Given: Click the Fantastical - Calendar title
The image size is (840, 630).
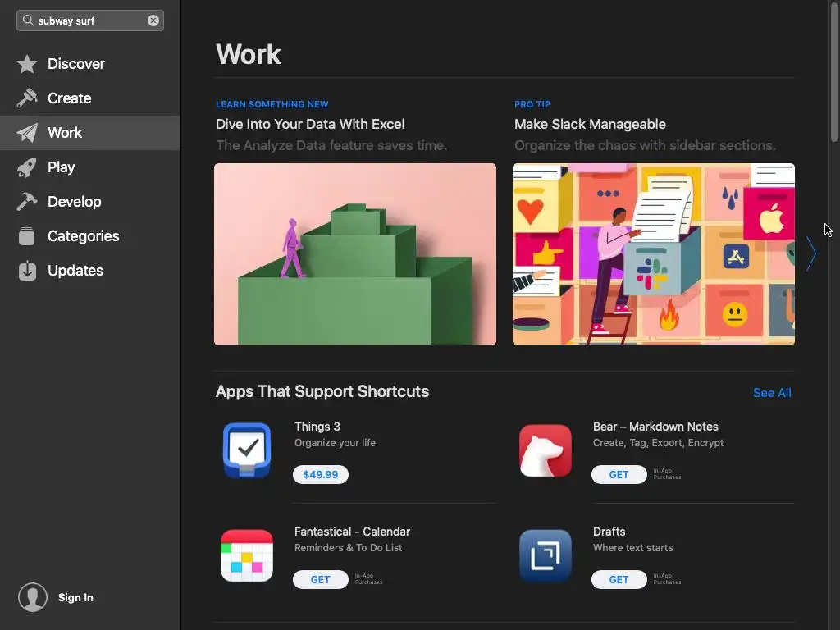Looking at the screenshot, I should [x=352, y=532].
